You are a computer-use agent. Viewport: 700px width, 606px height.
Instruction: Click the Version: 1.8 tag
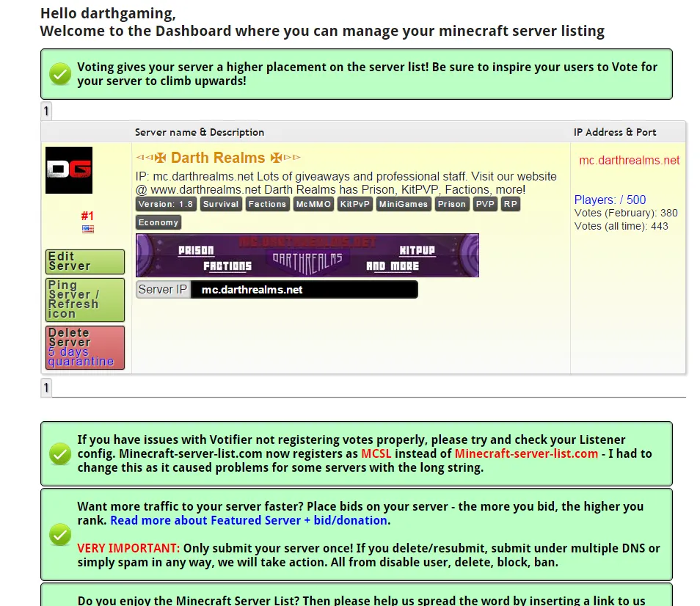166,204
